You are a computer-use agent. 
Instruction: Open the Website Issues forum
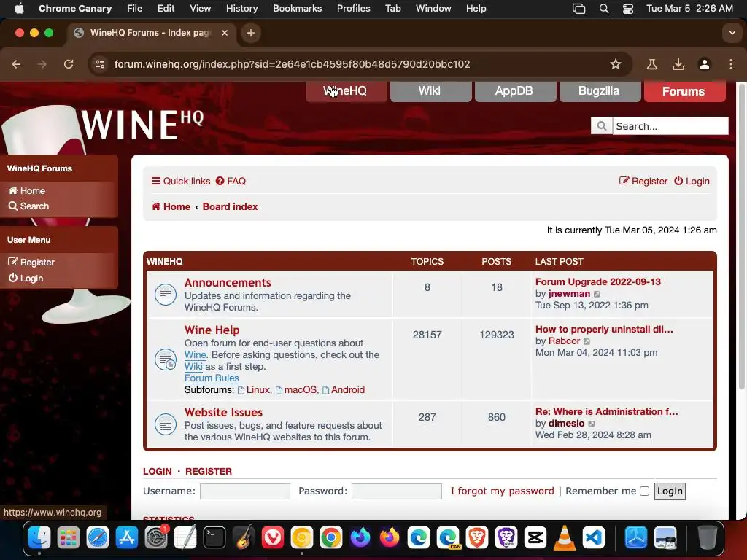pyautogui.click(x=223, y=413)
